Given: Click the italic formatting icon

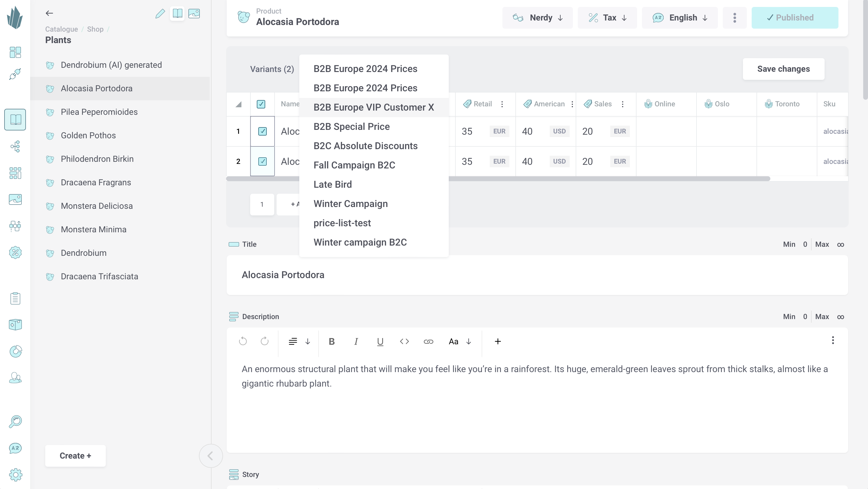Looking at the screenshot, I should pyautogui.click(x=356, y=341).
